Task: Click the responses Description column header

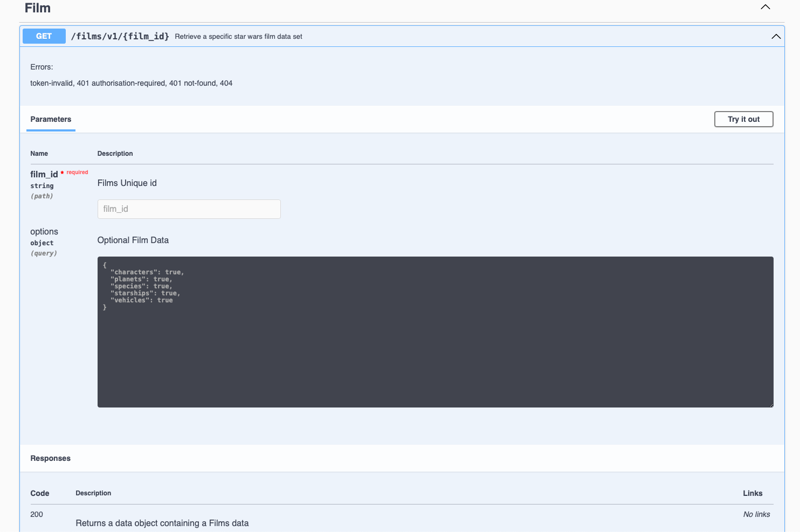Action: tap(93, 493)
